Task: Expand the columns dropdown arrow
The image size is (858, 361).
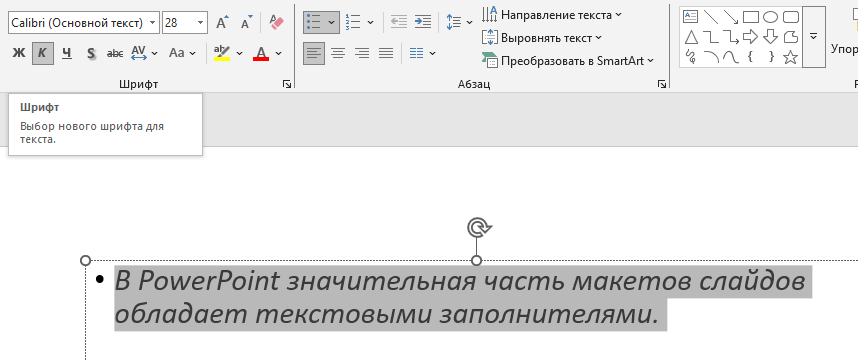Action: coord(433,53)
